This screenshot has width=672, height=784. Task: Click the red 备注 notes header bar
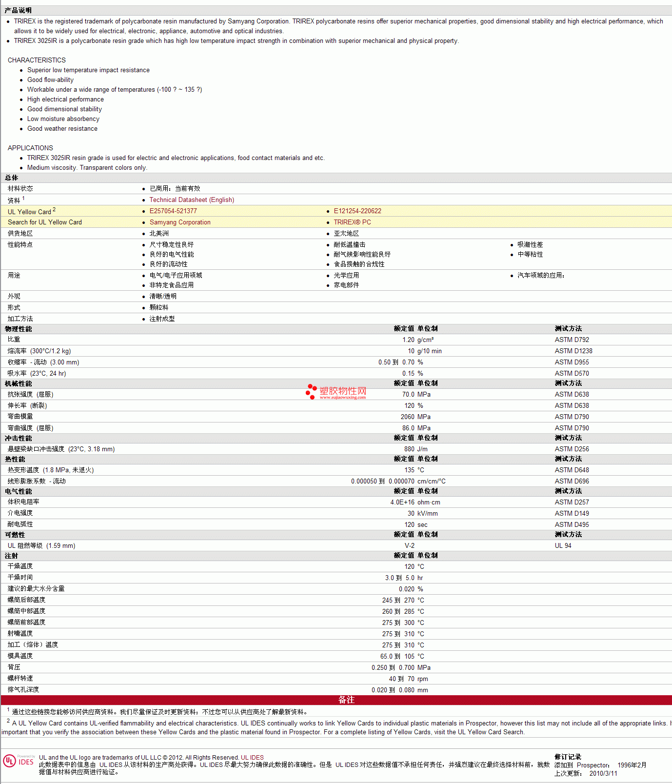[336, 700]
